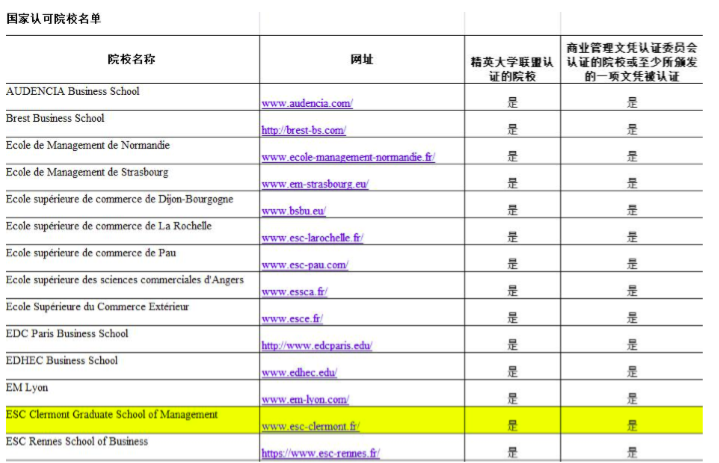The height and width of the screenshot is (463, 719).
Task: Click Ecole de Management de Strasbourg name
Action: tap(87, 172)
